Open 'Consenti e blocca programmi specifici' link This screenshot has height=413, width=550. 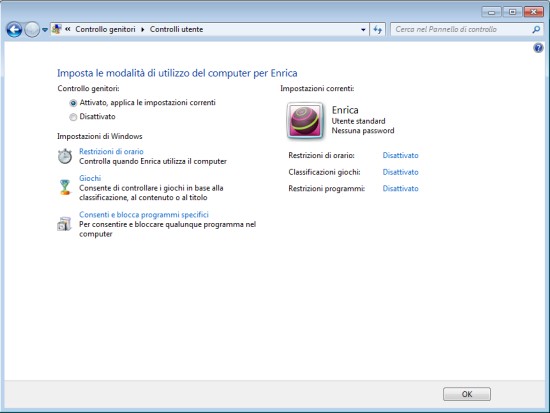[144, 214]
